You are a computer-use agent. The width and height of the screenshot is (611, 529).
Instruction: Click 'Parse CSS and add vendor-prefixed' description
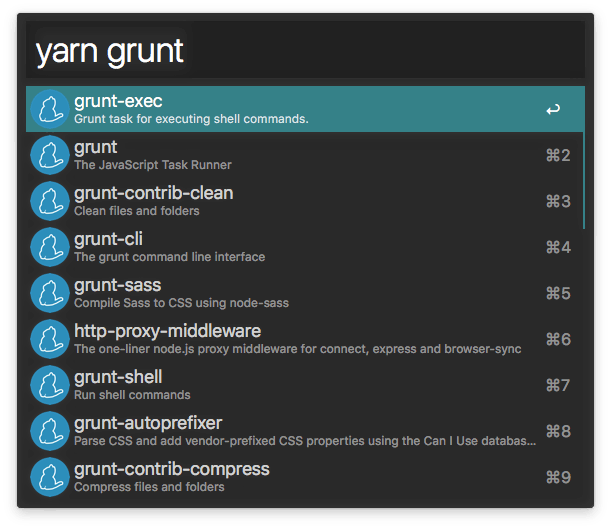click(x=305, y=441)
